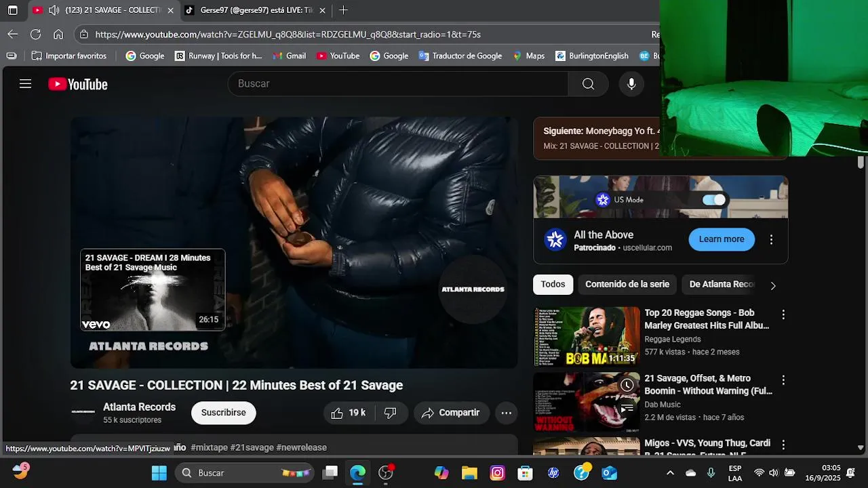The image size is (868, 488).
Task: Toggle the US Mode switch in the ad
Action: 713,199
